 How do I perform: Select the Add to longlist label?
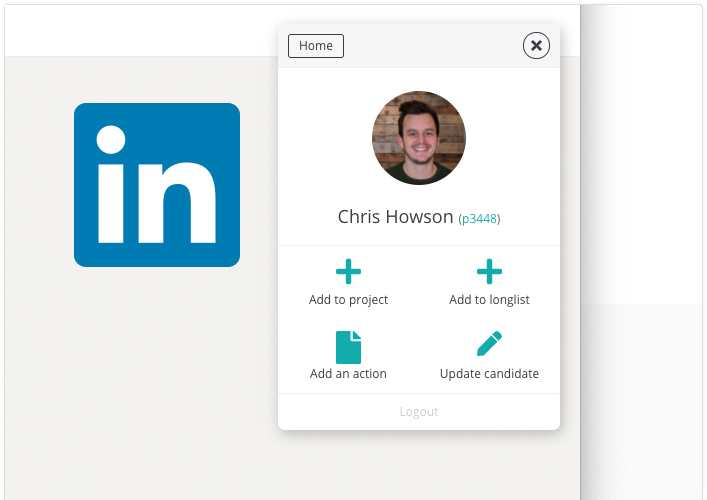point(489,300)
